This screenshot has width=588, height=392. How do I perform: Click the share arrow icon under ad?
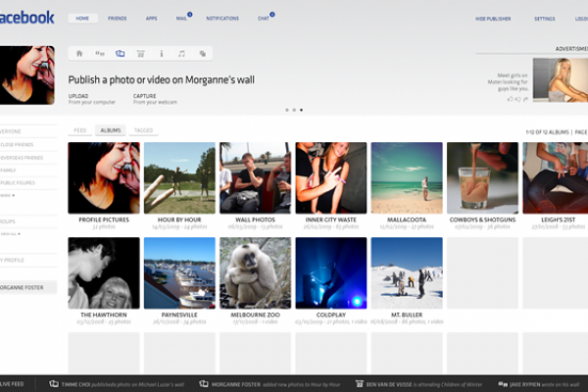click(525, 99)
